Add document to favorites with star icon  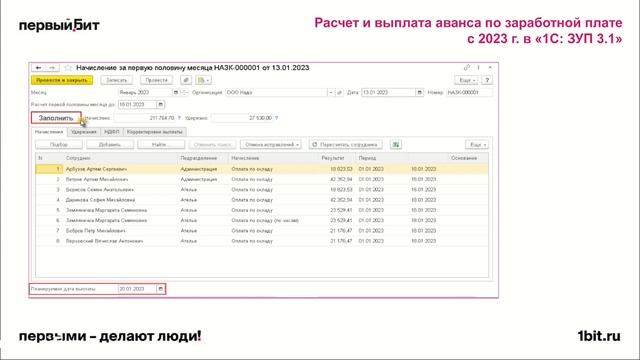(68, 68)
